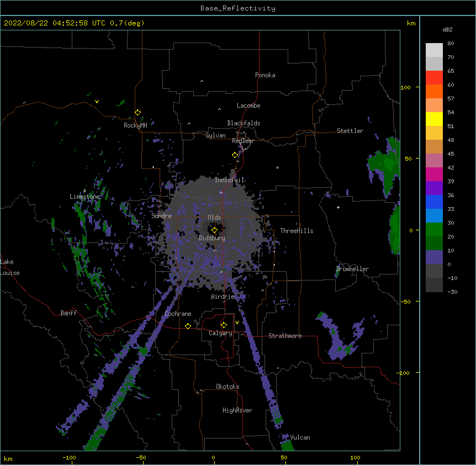Click the dBZ heading above the legend
Image resolution: width=476 pixels, height=465 pixels.
447,30
